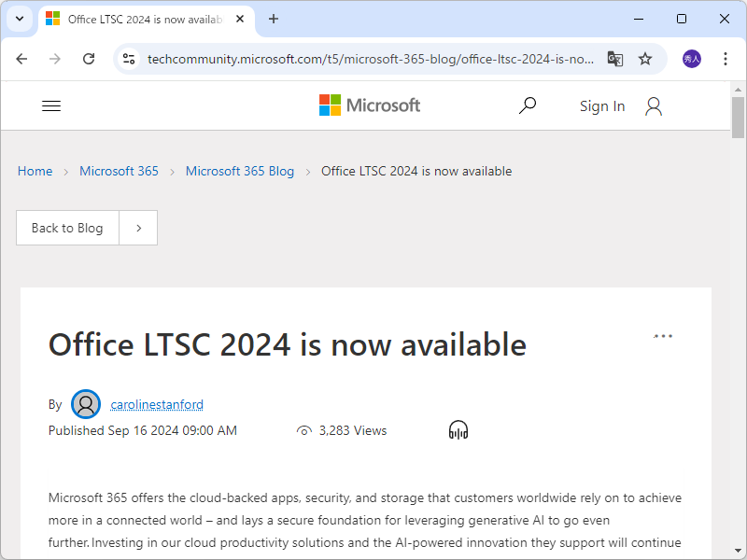Click the address bar to edit the URL
The height and width of the screenshot is (560, 747).
373,58
